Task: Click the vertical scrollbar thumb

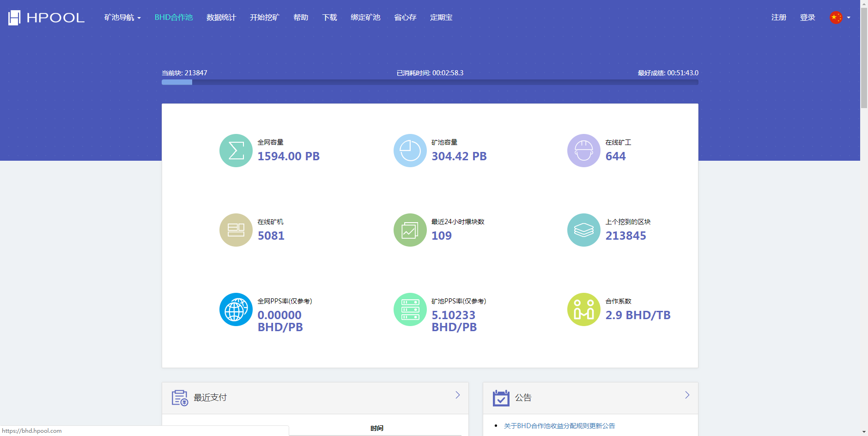Action: (x=864, y=58)
